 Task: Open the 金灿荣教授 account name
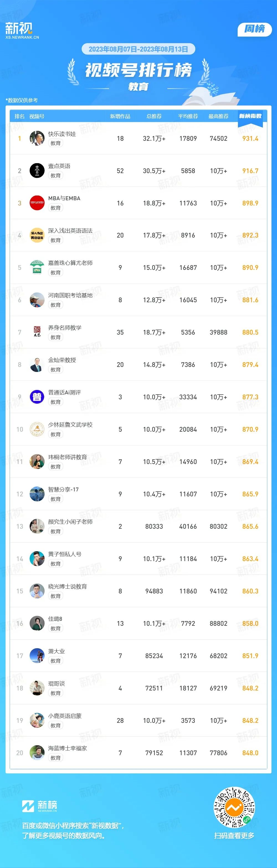pyautogui.click(x=62, y=360)
